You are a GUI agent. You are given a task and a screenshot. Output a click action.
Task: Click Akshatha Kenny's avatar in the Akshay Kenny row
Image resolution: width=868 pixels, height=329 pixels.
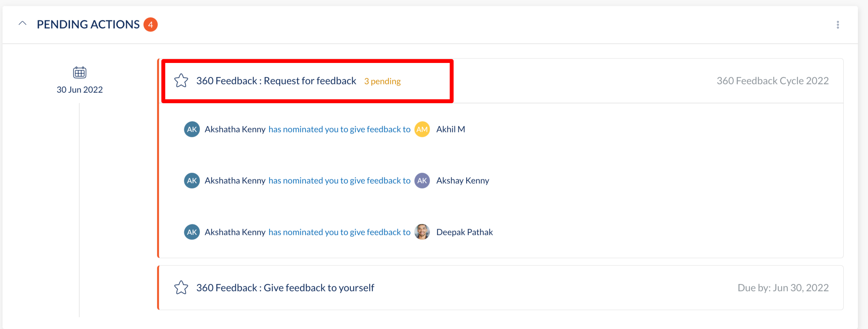192,180
